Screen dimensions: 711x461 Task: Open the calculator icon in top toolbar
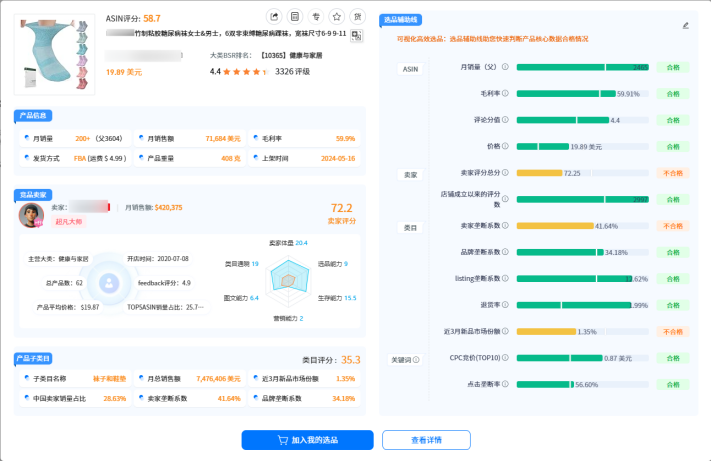pos(295,17)
